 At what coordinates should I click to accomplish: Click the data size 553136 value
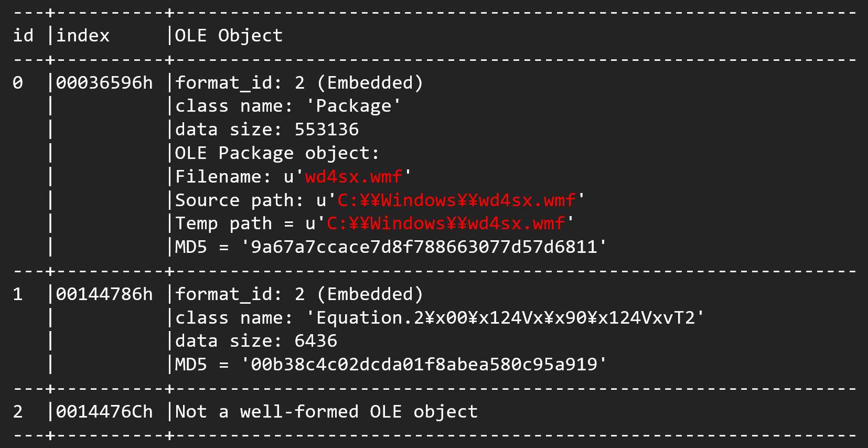click(326, 130)
